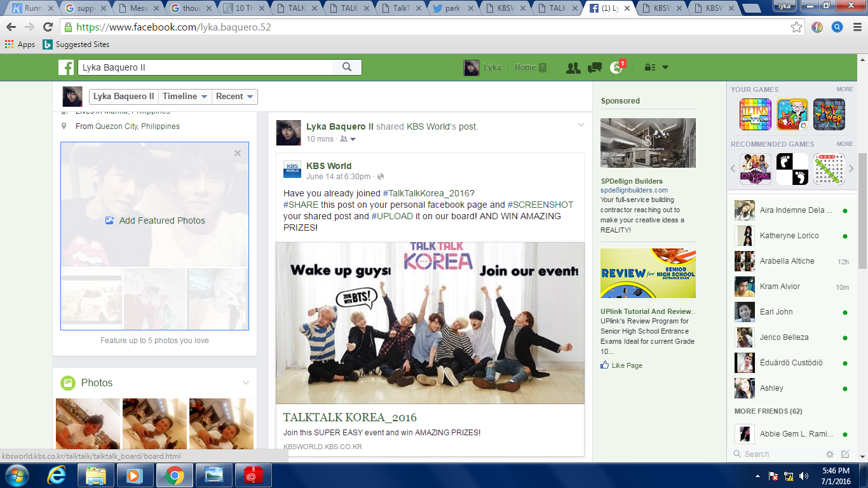Open the SPDe8ign Builders ad image
The width and height of the screenshot is (868, 488).
[648, 143]
